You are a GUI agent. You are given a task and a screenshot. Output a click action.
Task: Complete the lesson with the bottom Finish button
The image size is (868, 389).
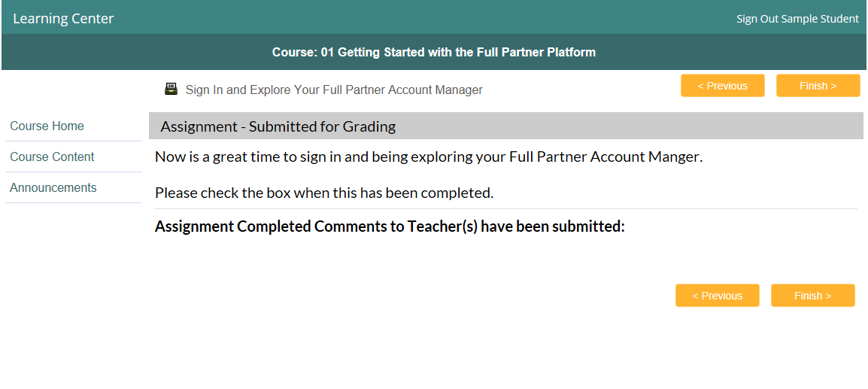812,296
